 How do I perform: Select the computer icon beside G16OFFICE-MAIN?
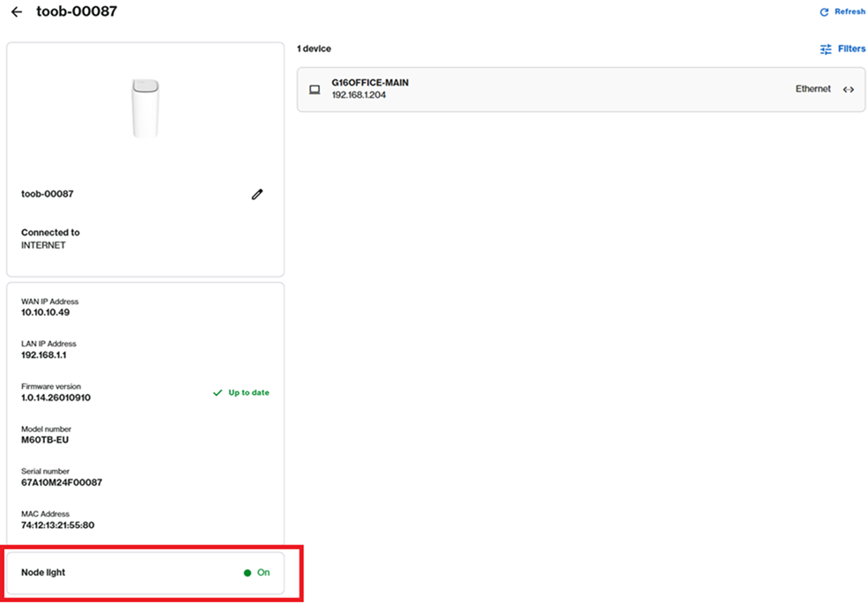tap(315, 88)
